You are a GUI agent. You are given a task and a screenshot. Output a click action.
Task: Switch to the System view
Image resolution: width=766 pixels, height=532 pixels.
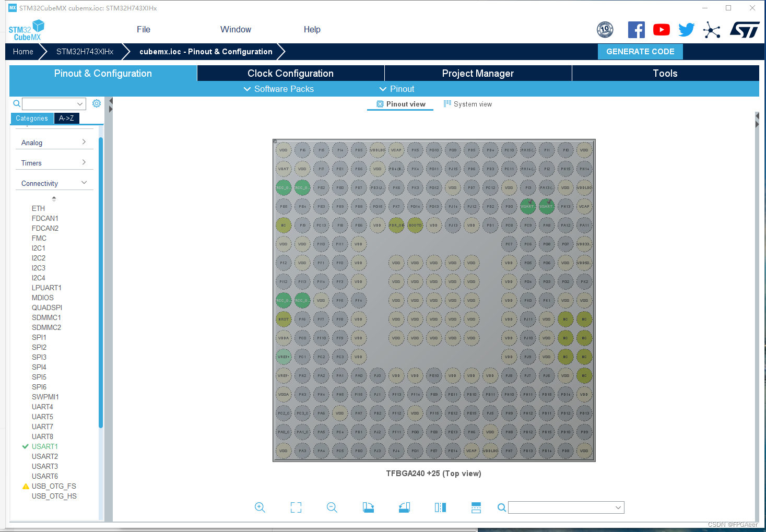pos(467,104)
